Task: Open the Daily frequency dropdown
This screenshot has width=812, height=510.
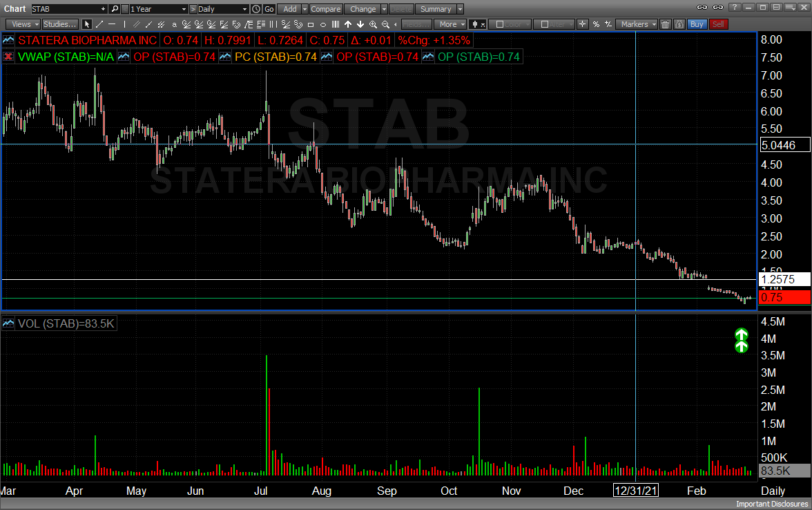Action: coord(244,9)
